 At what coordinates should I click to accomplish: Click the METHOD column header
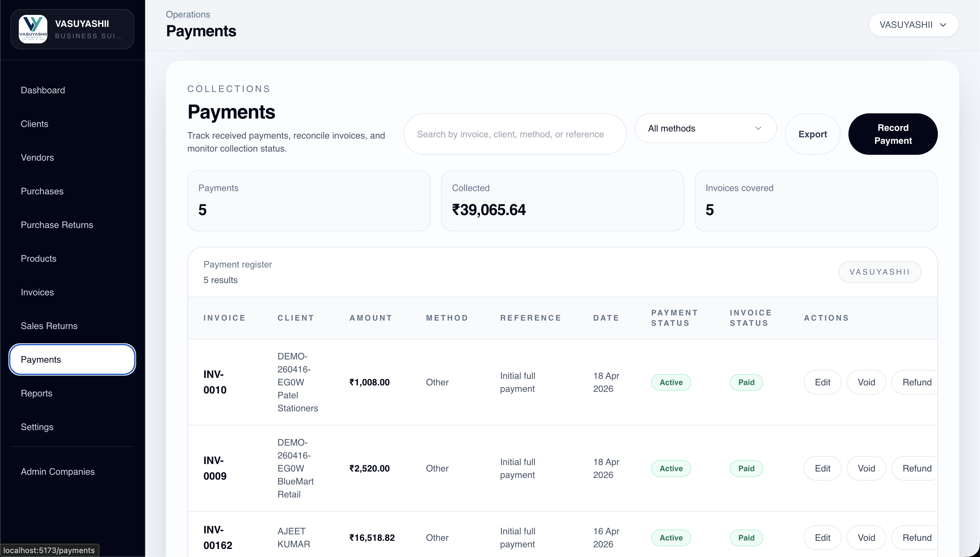[447, 318]
